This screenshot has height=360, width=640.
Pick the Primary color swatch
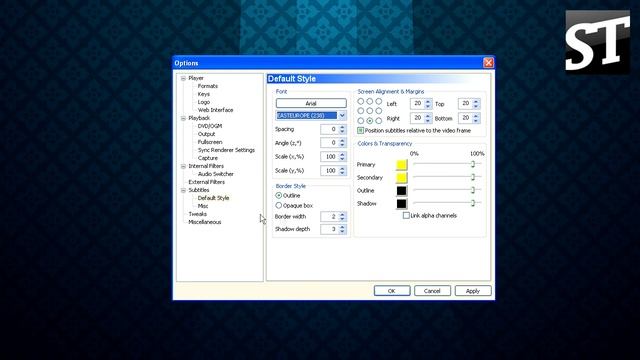coord(402,164)
